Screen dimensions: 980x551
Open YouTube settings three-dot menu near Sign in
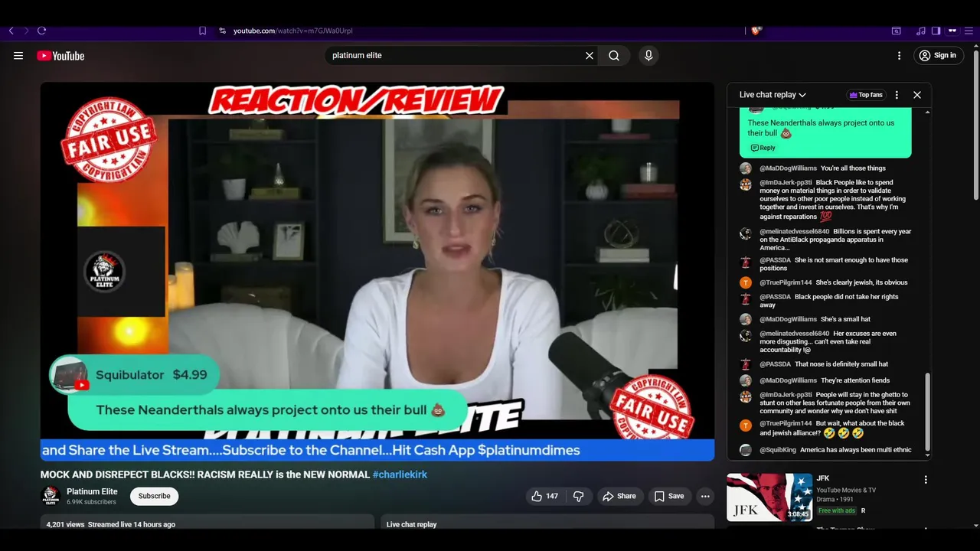[x=900, y=55]
